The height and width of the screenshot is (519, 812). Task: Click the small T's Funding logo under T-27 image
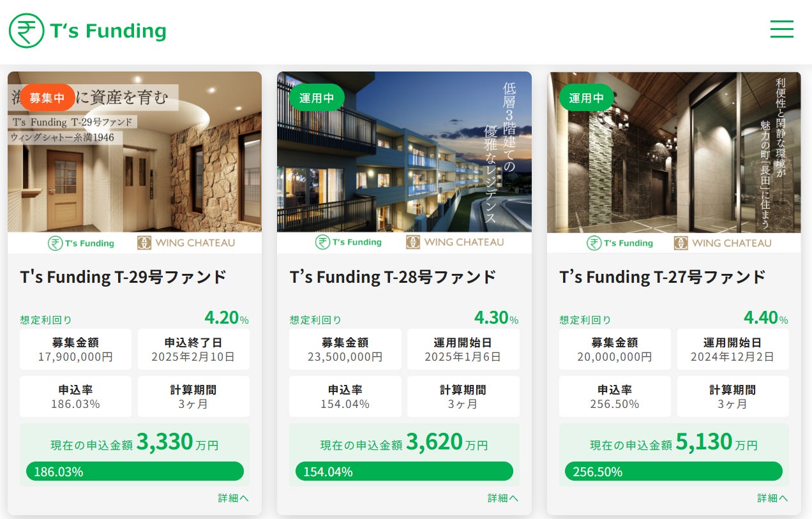click(x=619, y=243)
